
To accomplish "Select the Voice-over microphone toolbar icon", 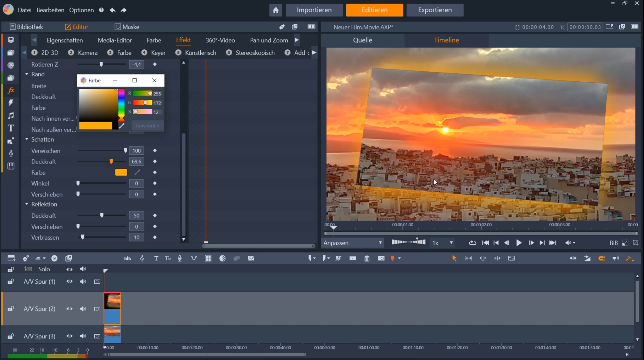I will click(x=179, y=258).
